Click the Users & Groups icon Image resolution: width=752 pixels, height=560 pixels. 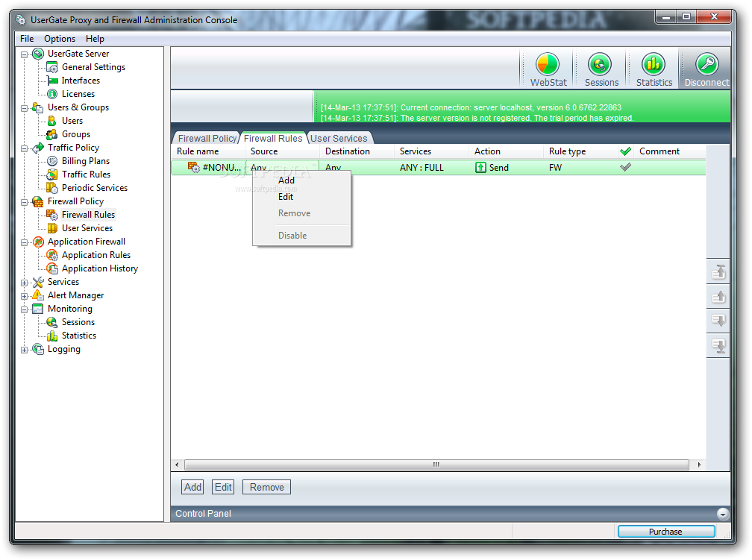pos(38,107)
